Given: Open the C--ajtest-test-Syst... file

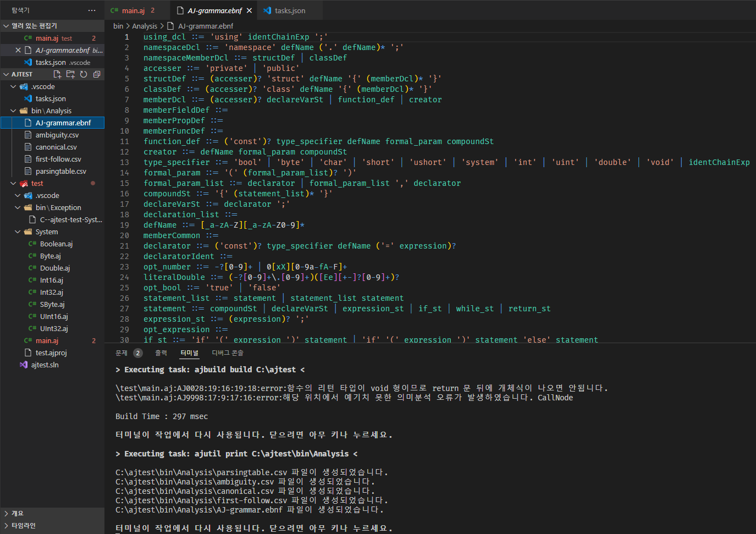Looking at the screenshot, I should click(x=52, y=219).
